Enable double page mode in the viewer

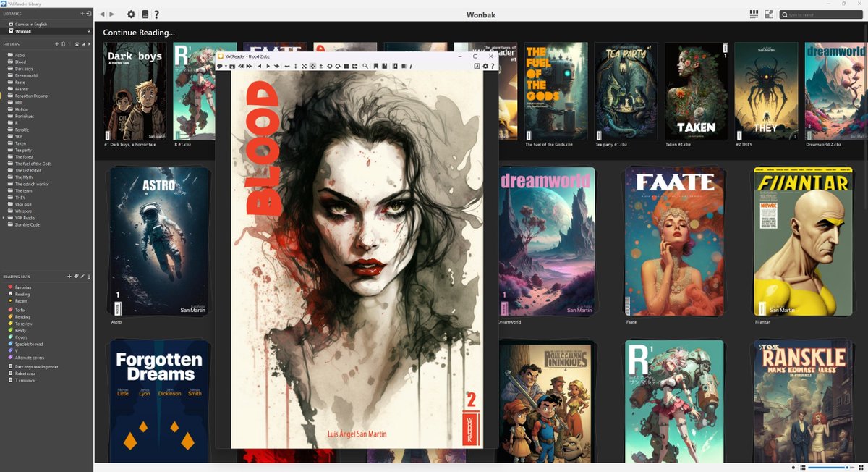(x=346, y=66)
